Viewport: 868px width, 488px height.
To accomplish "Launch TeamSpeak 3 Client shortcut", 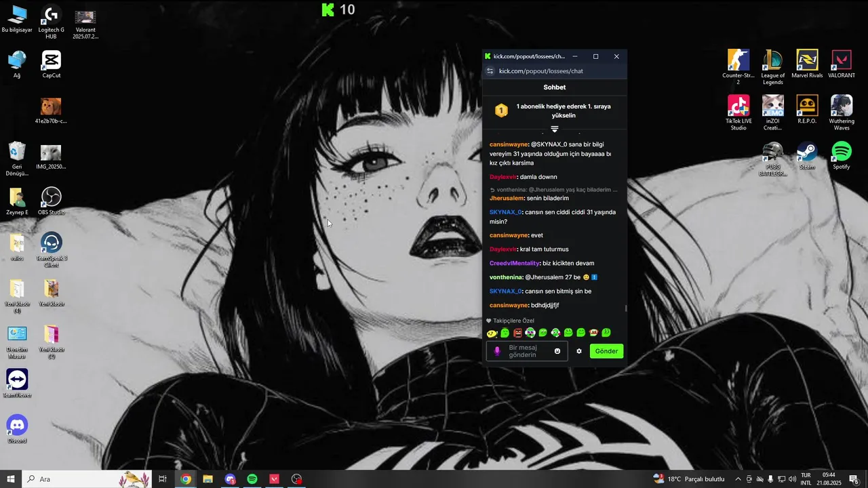I will 51,251.
